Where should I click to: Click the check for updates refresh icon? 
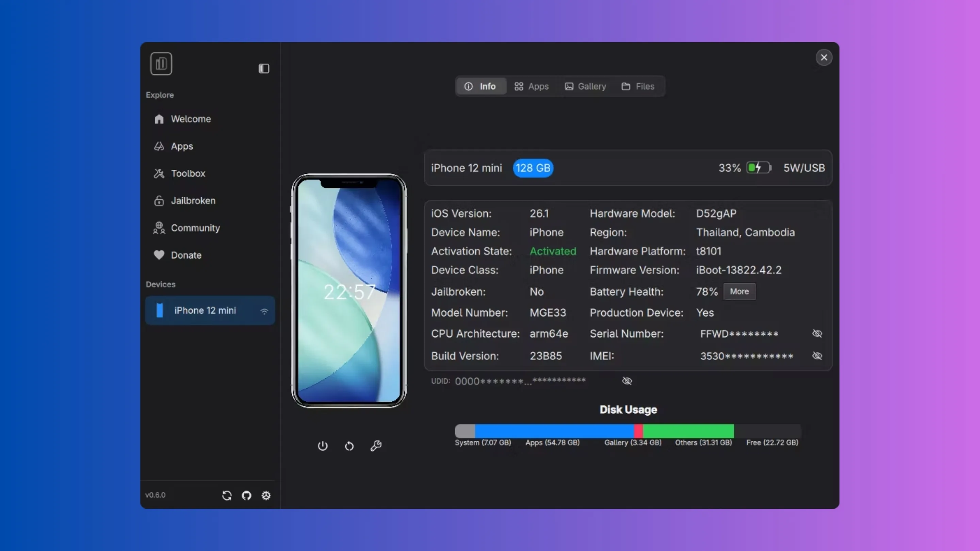point(227,496)
